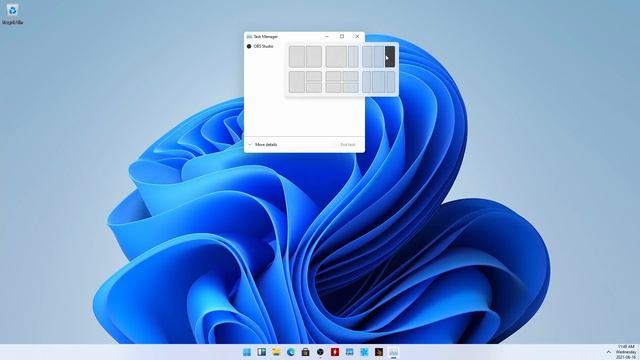640x360 pixels.
Task: Snap to left half of the two-column equal layout
Action: click(x=297, y=56)
